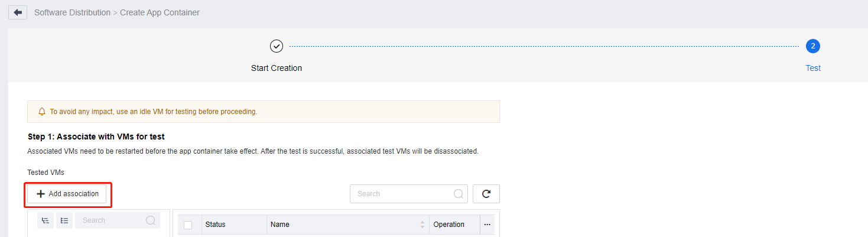868x237 pixels.
Task: Click the Name column sort arrows
Action: [x=422, y=225]
